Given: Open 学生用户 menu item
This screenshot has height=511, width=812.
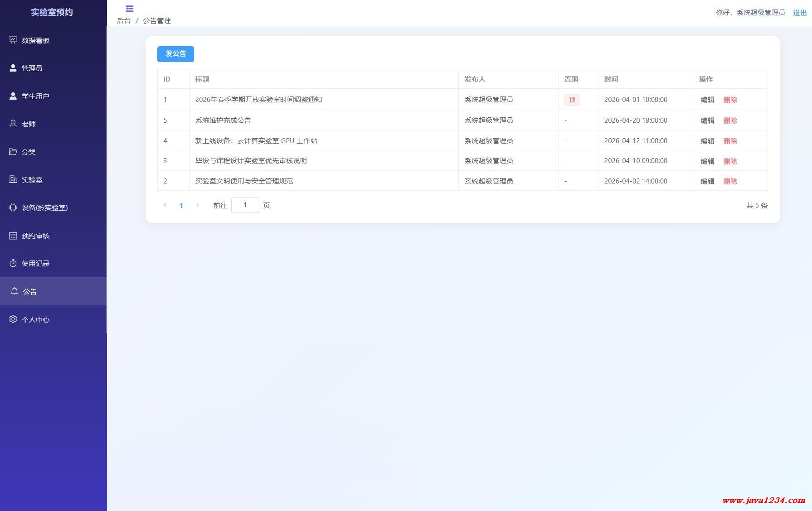Looking at the screenshot, I should [x=35, y=96].
